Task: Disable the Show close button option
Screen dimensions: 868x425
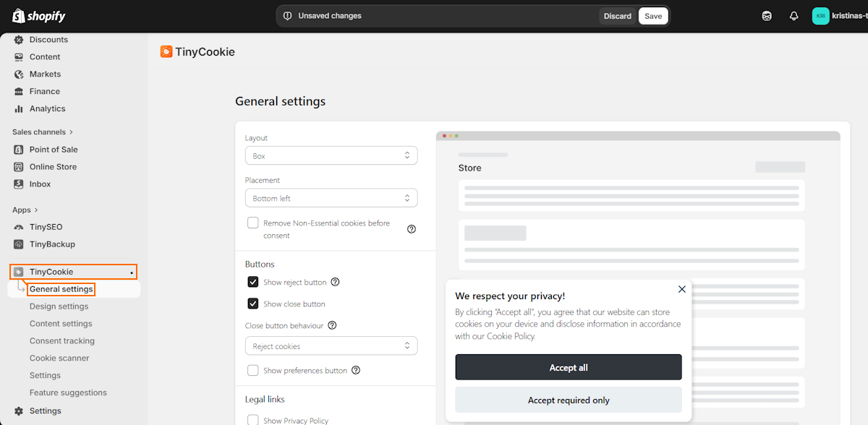Action: (x=253, y=304)
